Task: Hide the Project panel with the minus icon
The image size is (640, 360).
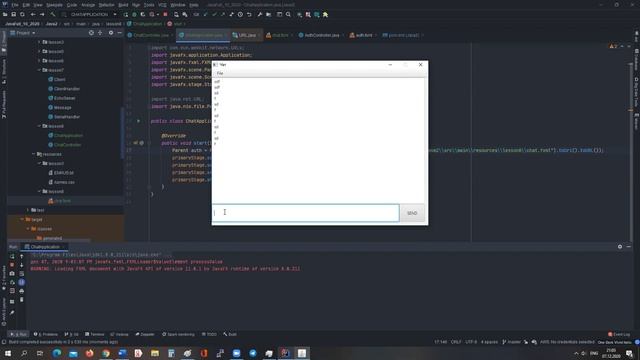Action: [119, 33]
